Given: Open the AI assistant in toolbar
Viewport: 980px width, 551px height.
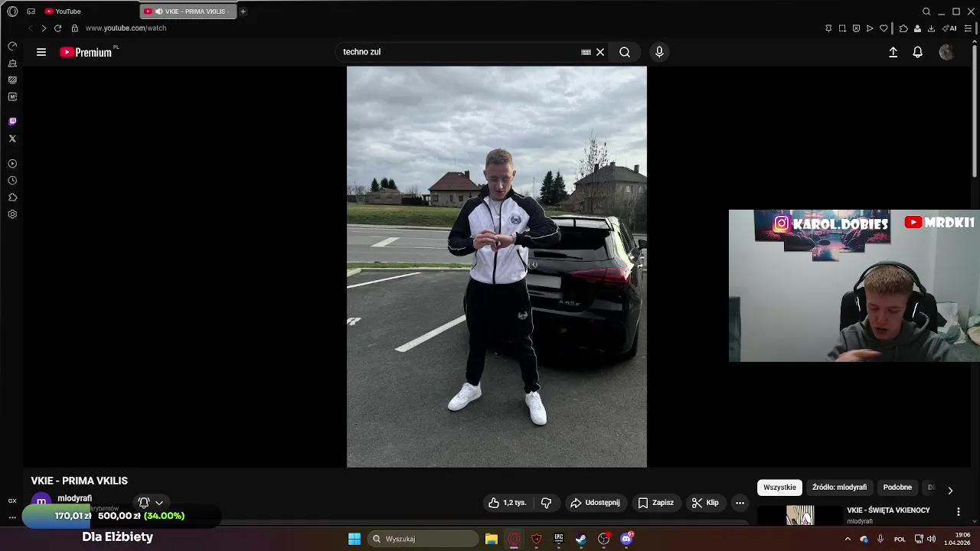Looking at the screenshot, I should pyautogui.click(x=949, y=28).
